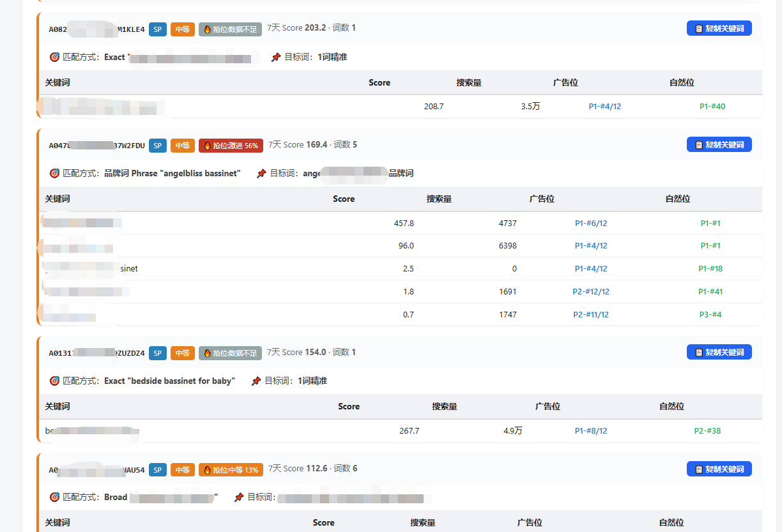Copy keywords for the campaign ending 37W2FDU
782x532 pixels.
pos(719,144)
